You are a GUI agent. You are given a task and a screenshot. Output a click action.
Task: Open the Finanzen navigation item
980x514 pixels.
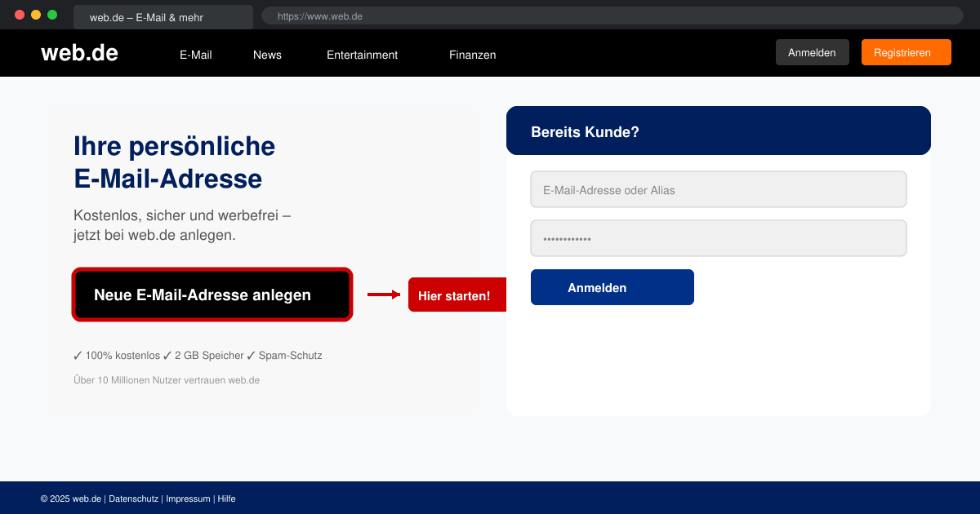pos(472,55)
